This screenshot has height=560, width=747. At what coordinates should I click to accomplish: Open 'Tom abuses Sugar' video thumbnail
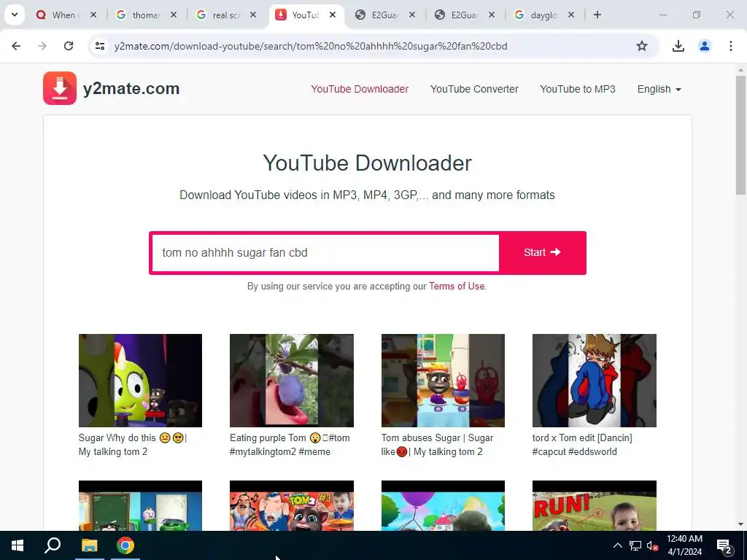click(x=443, y=381)
